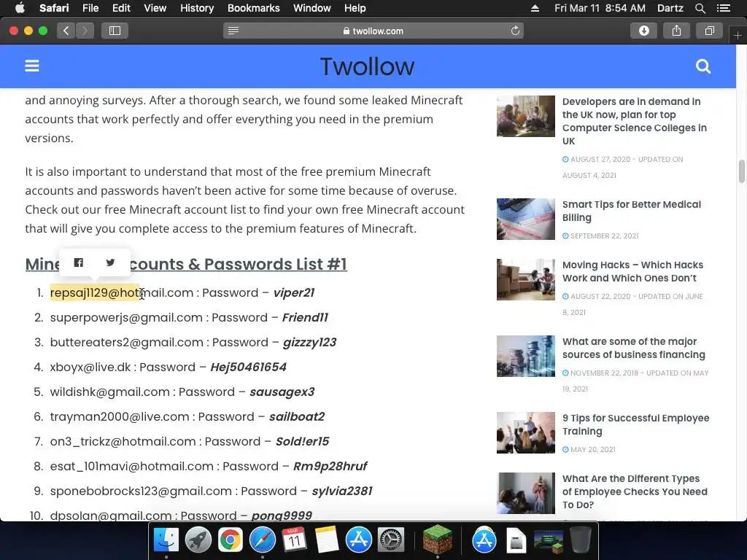Screen dimensions: 747x560
Task: Open the Trash in the Dock
Action: click(x=581, y=540)
